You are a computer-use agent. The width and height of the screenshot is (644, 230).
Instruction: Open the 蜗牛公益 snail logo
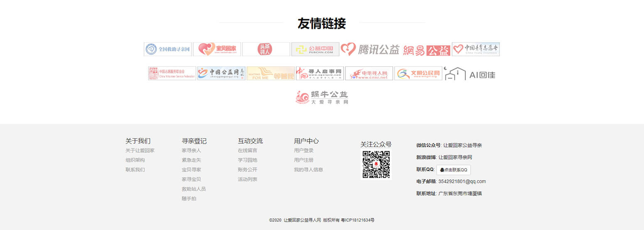[322, 97]
